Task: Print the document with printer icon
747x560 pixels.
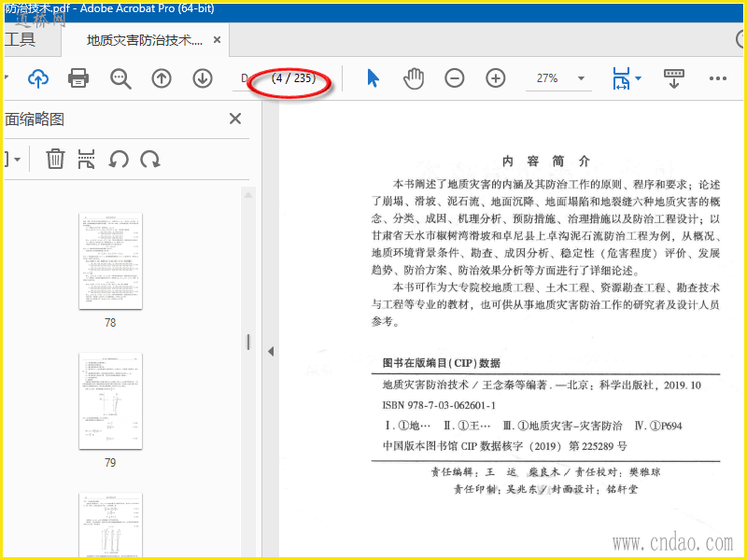Action: [78, 78]
